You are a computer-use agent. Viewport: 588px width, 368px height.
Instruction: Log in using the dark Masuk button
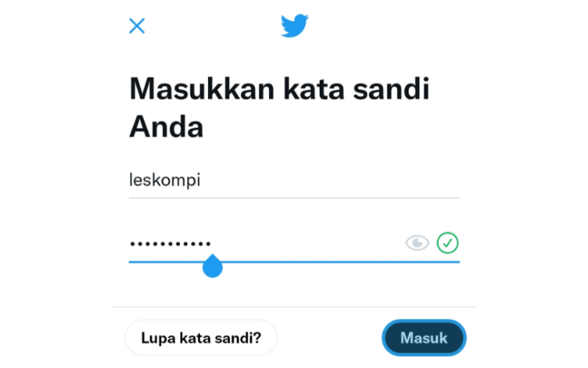(424, 338)
